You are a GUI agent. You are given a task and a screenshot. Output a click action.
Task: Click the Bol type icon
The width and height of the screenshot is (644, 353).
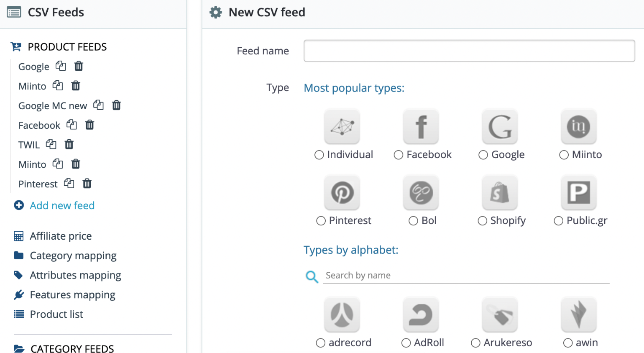coord(421,193)
